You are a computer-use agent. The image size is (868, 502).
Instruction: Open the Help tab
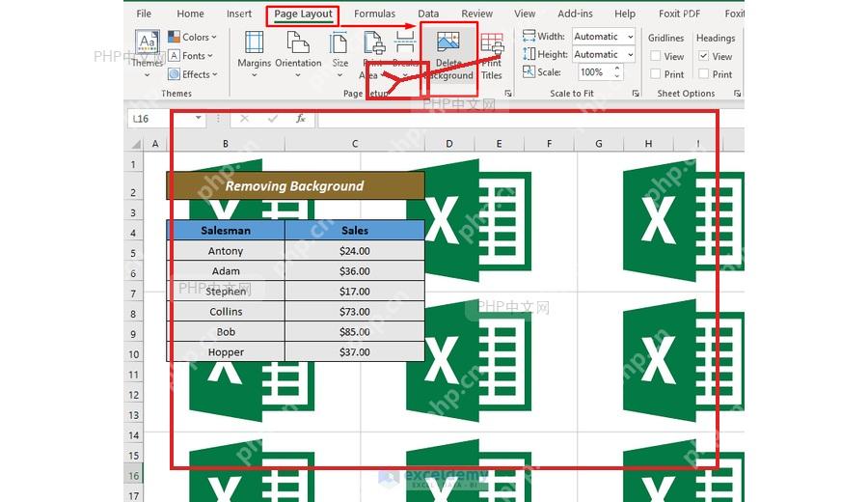coord(624,14)
